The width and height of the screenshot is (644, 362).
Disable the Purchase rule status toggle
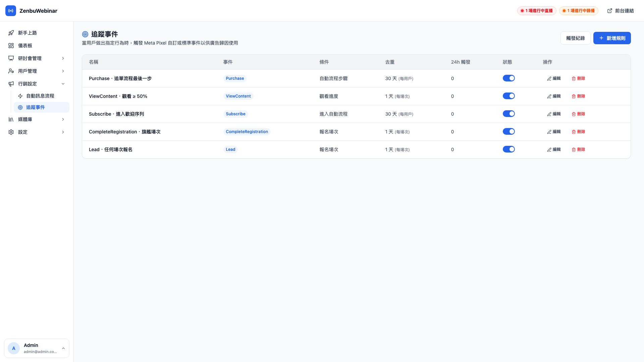[x=509, y=78]
